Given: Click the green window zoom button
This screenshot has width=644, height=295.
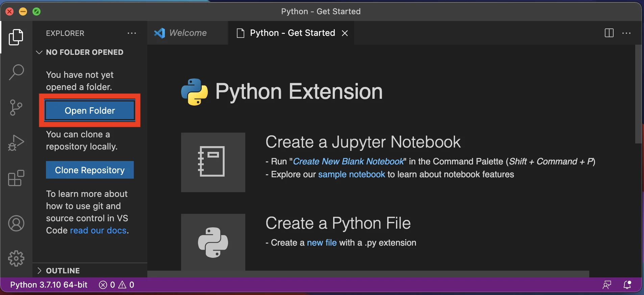Looking at the screenshot, I should [36, 12].
